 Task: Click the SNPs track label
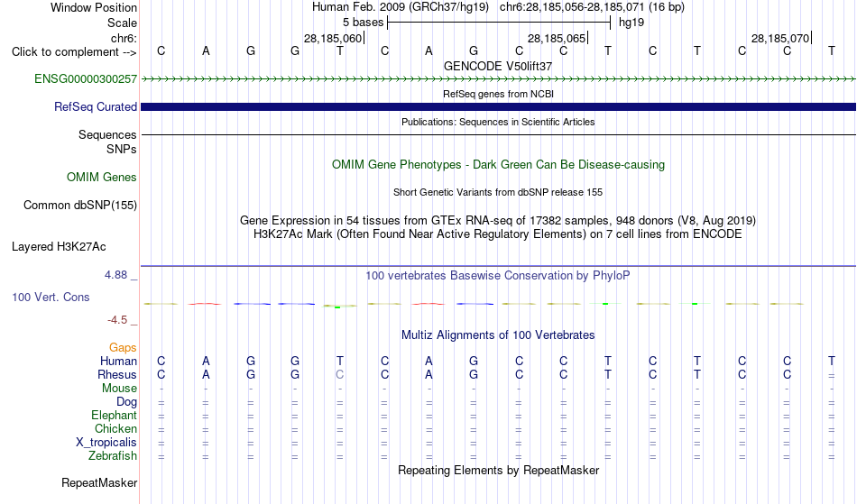coord(122,149)
